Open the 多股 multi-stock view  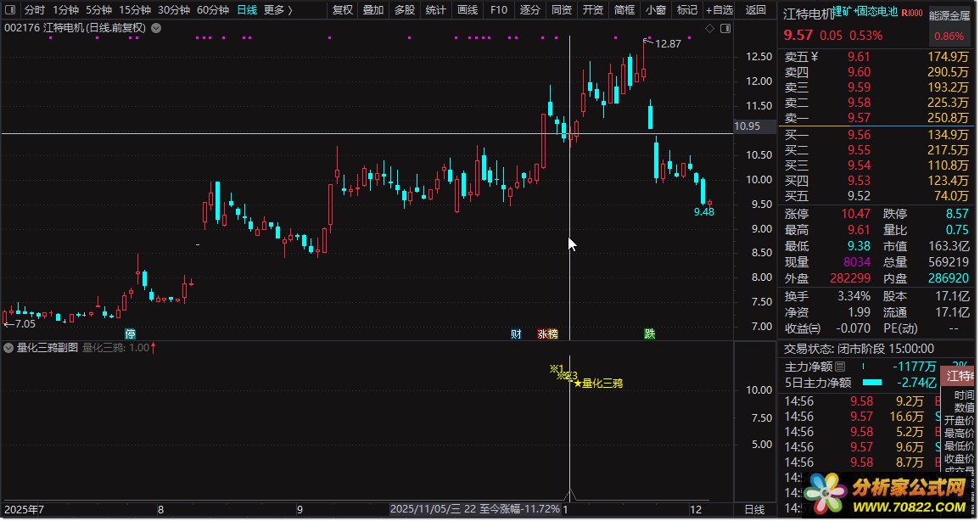click(x=405, y=10)
